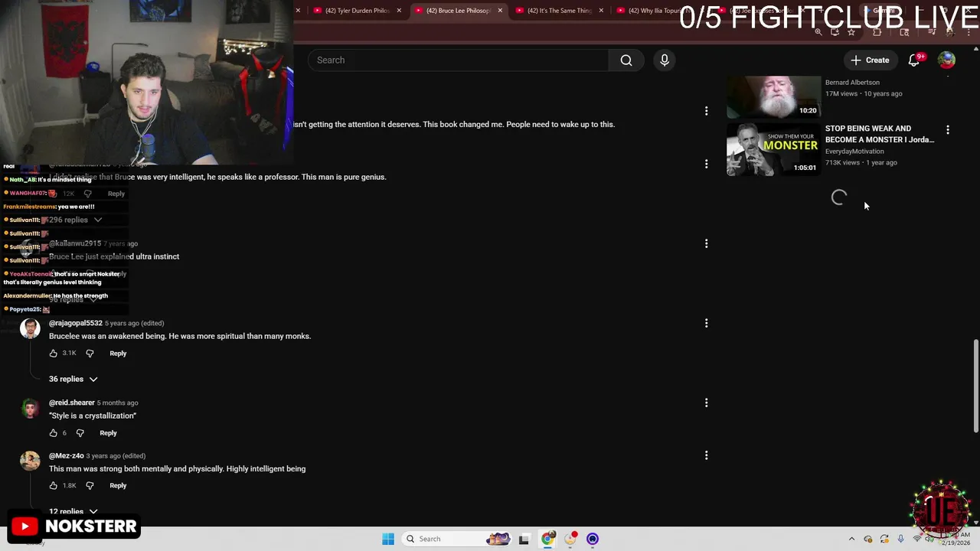
Task: Open Windows Start menu
Action: click(x=388, y=539)
